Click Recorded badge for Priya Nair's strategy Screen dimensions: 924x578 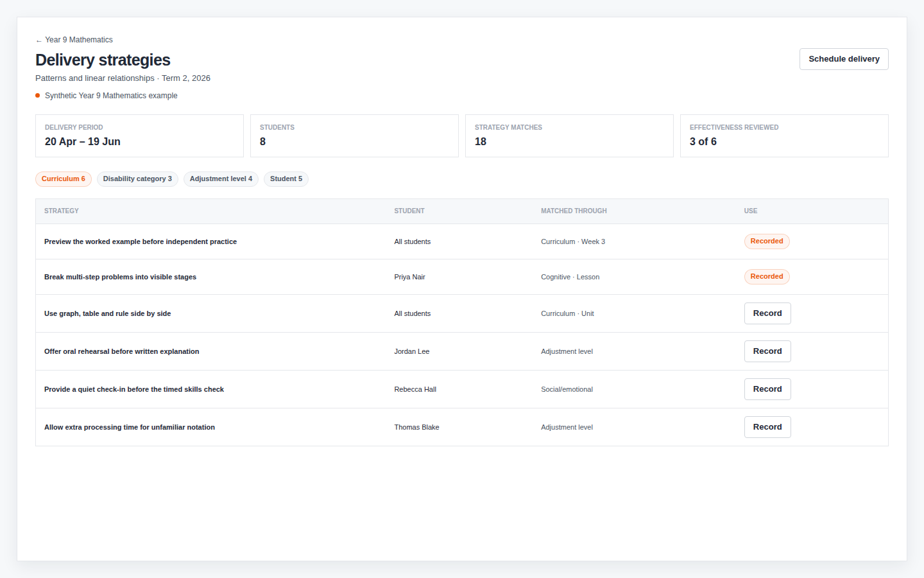tap(767, 277)
